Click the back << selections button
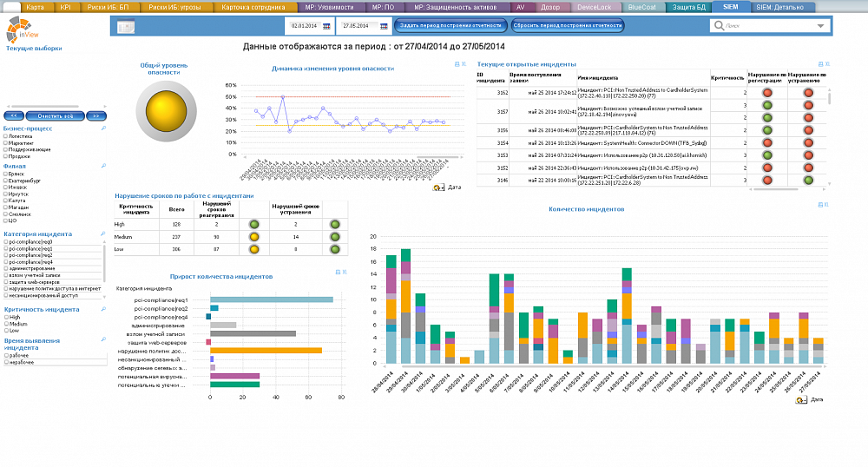The image size is (868, 467). click(x=14, y=115)
